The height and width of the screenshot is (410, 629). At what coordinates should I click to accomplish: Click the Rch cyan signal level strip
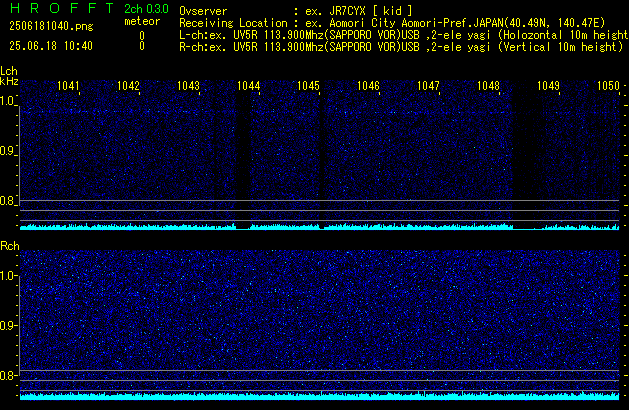tap(319, 396)
